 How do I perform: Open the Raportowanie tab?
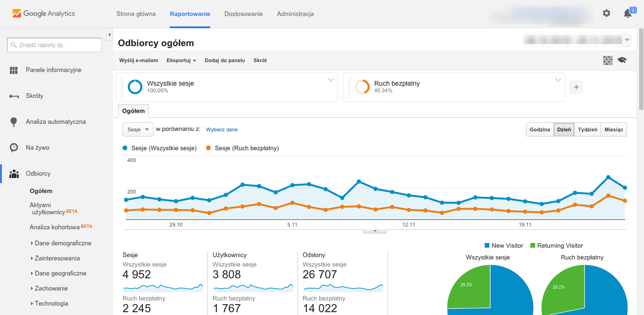pos(190,14)
